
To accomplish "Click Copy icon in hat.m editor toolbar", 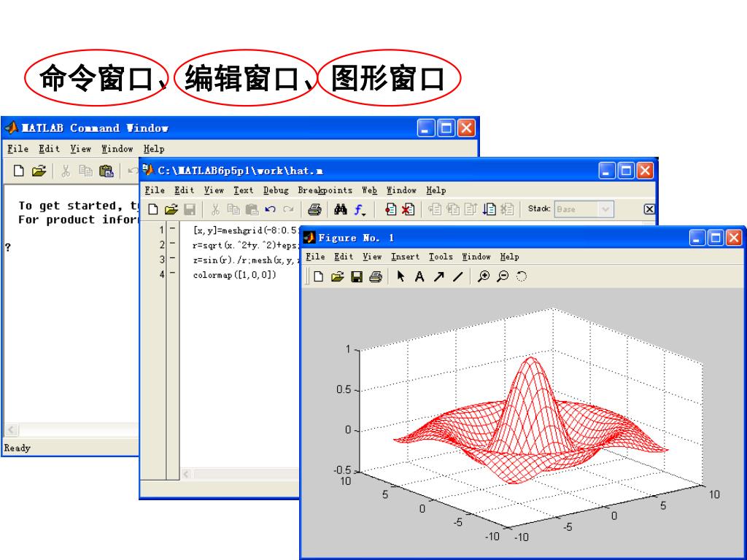I will tap(233, 209).
